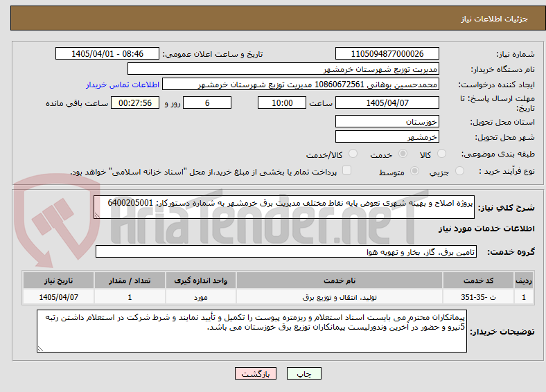The width and height of the screenshot is (546, 392).
Task: Click the requester field محمدحسین بوهانی
Action: click(x=301, y=84)
